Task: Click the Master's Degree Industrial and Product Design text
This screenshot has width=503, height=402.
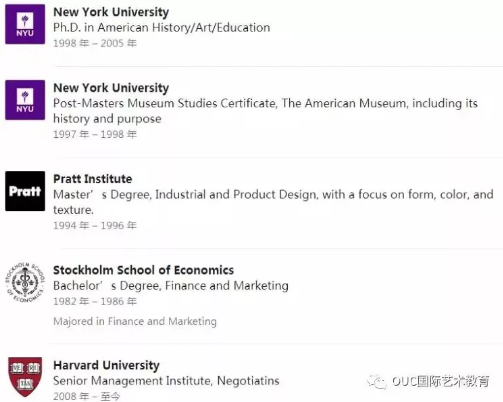Action: coord(273,202)
